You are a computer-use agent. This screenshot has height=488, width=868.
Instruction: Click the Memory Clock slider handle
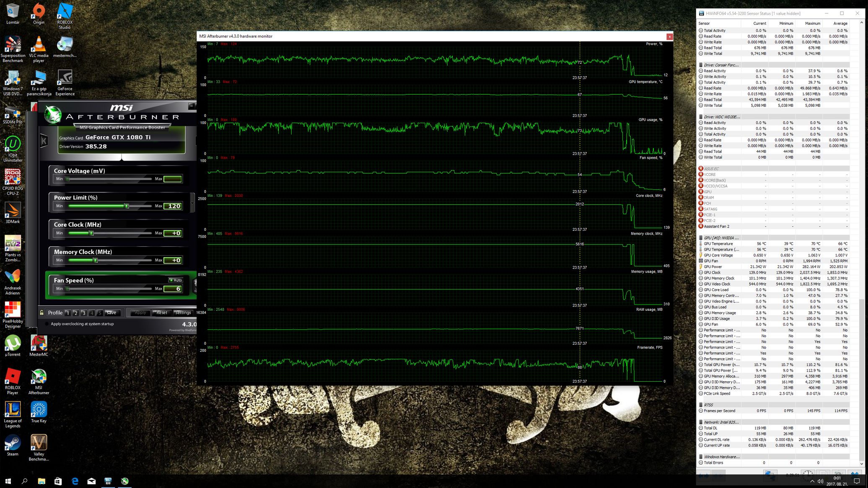click(x=95, y=260)
